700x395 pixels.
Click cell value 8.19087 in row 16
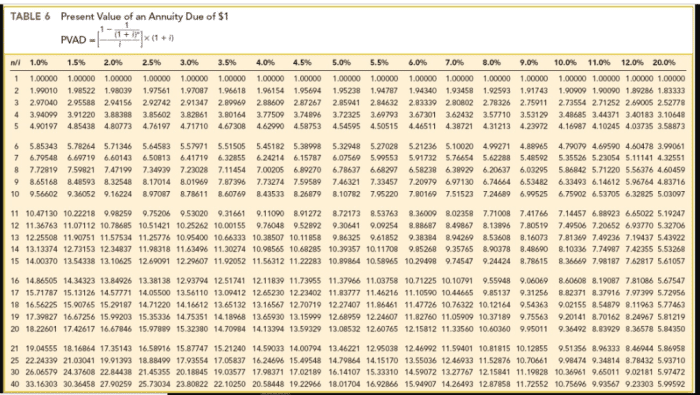tap(607, 281)
